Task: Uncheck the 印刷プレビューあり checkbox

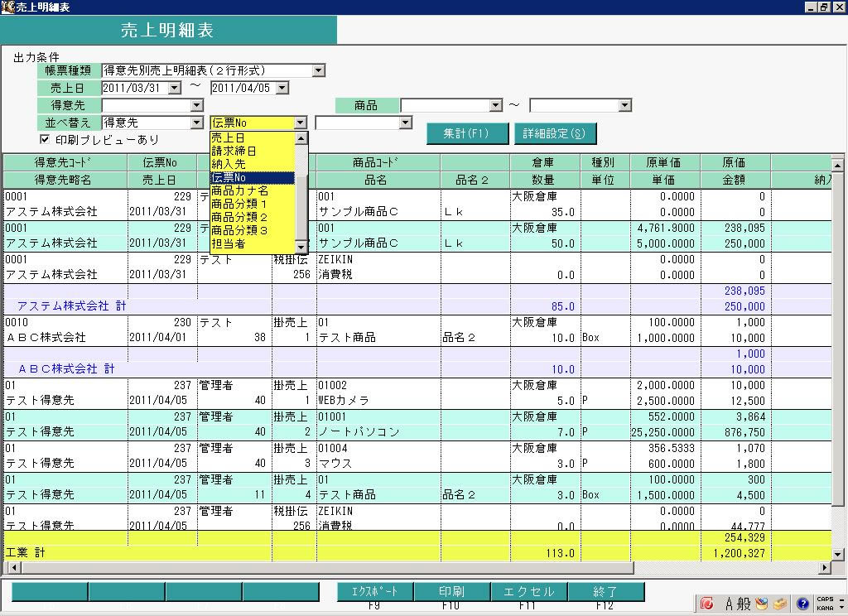Action: pyautogui.click(x=45, y=140)
